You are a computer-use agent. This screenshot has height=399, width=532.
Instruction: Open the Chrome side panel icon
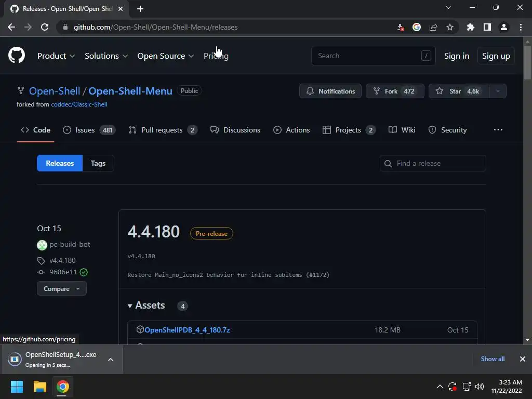tap(487, 27)
